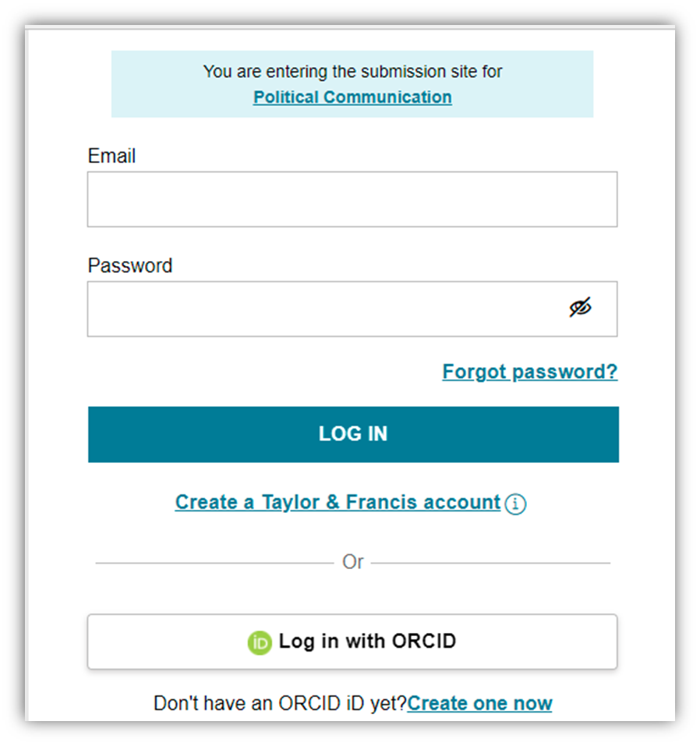Click the info icon beside account link

point(515,504)
